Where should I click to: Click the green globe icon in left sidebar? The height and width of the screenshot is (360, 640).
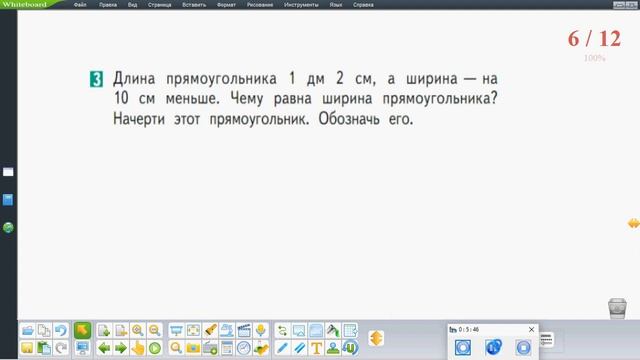[x=8, y=227]
